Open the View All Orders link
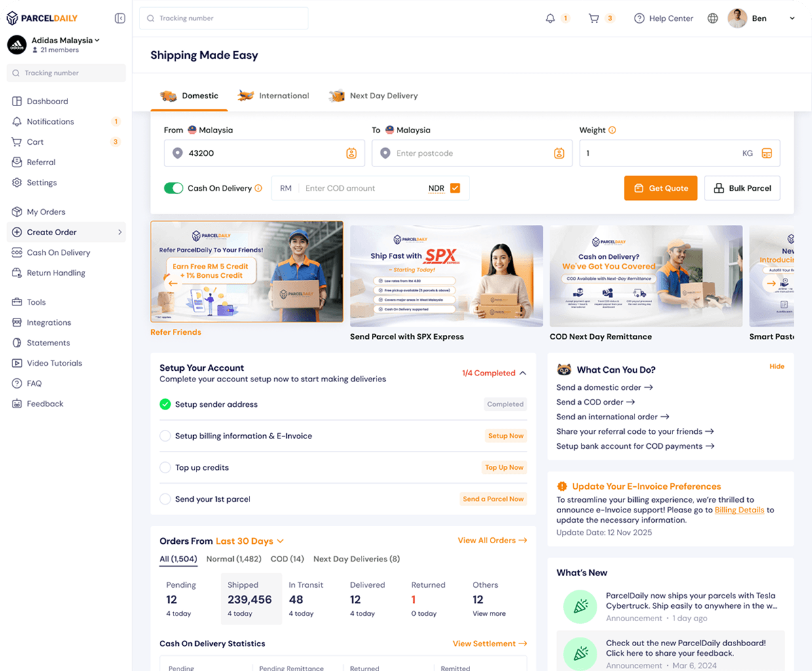The image size is (812, 671). click(492, 541)
